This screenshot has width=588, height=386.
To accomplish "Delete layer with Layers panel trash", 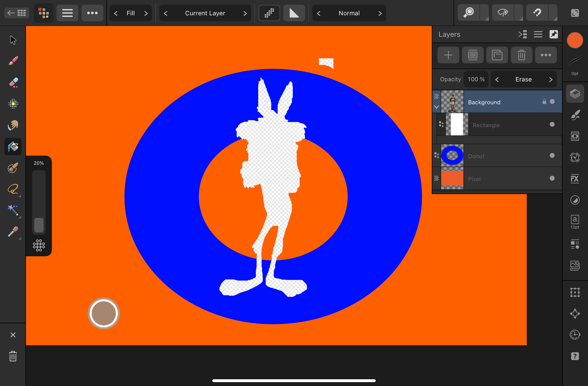I will pyautogui.click(x=521, y=55).
